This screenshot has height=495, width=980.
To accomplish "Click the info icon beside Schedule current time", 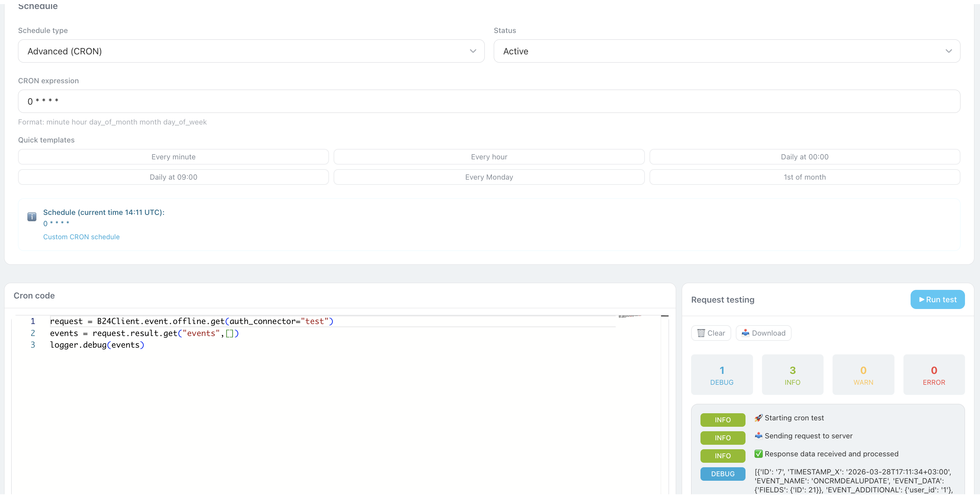I will coord(32,217).
